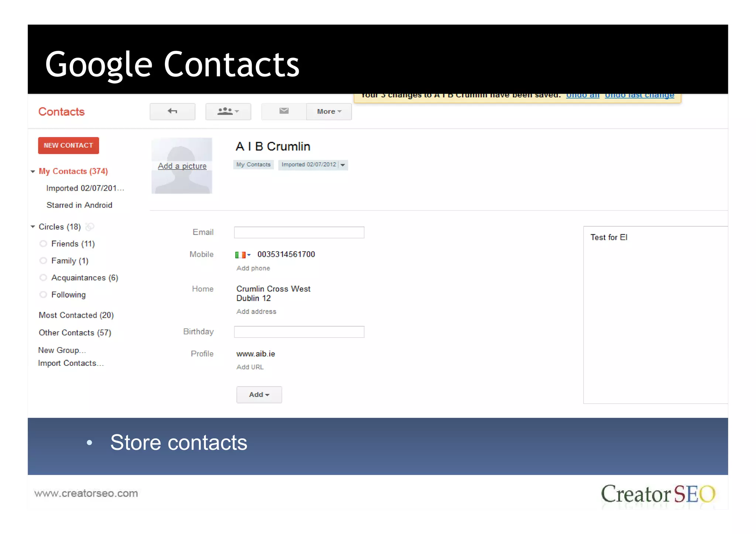Click the Home address label
This screenshot has height=534, width=756.
point(203,289)
